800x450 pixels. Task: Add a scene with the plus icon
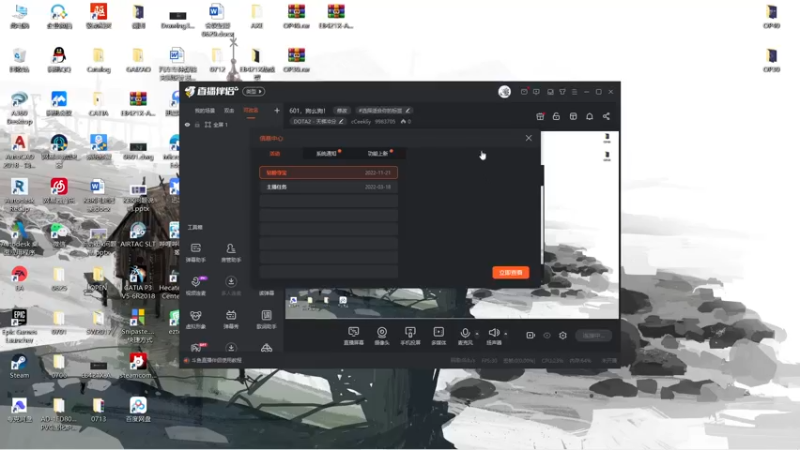[277, 110]
